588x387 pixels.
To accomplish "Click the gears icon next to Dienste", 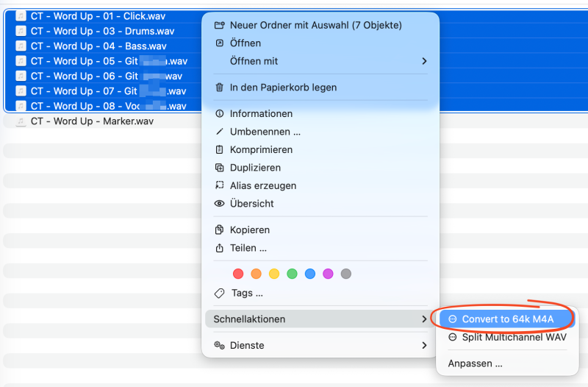I will click(x=219, y=346).
